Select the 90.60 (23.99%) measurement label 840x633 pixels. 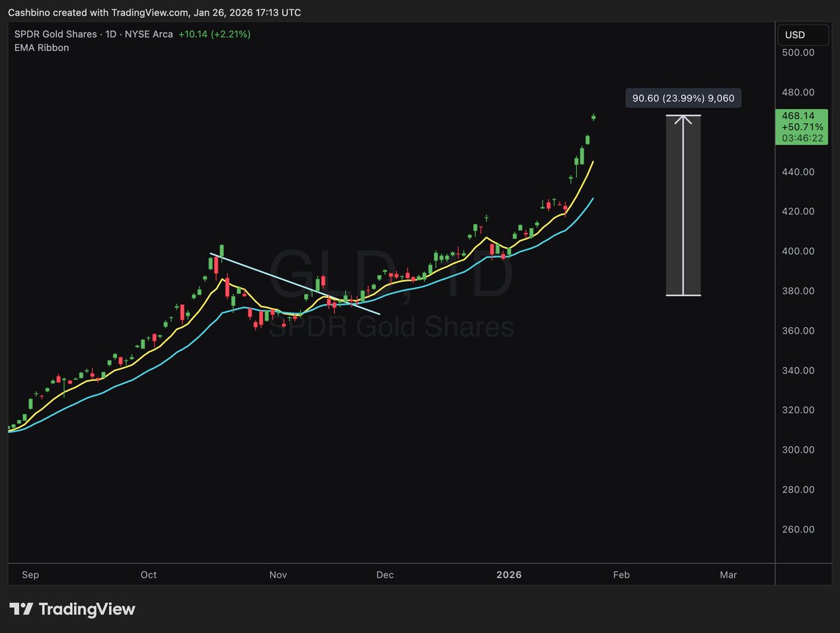(683, 98)
